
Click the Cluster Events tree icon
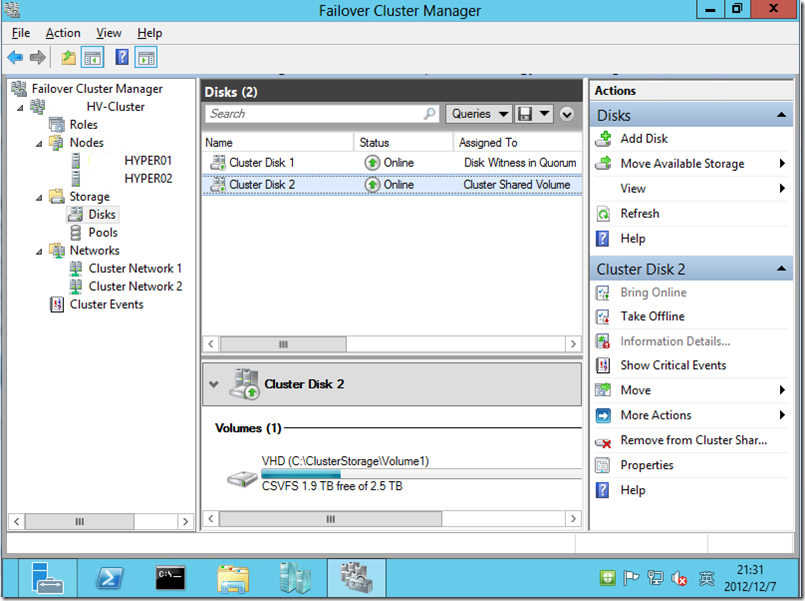[56, 304]
